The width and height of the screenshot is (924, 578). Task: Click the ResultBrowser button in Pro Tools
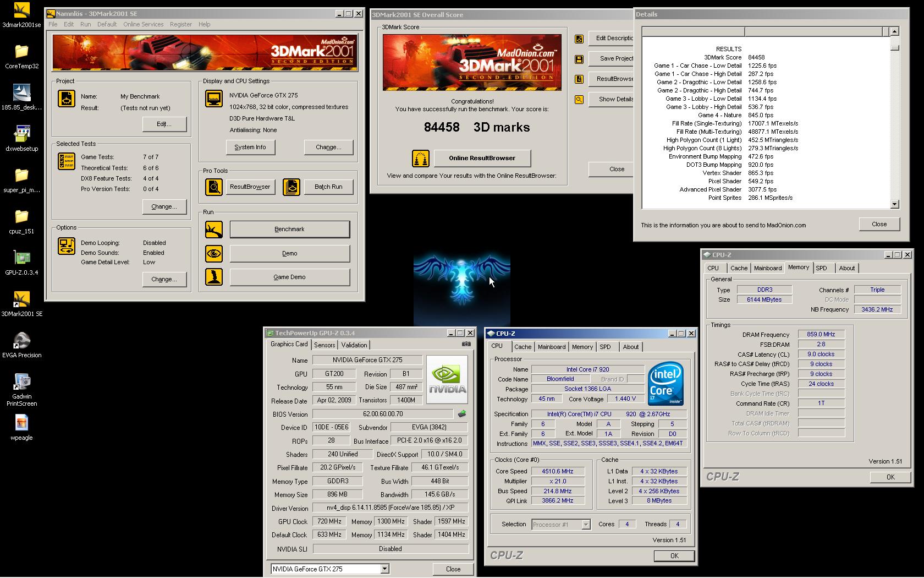click(250, 187)
